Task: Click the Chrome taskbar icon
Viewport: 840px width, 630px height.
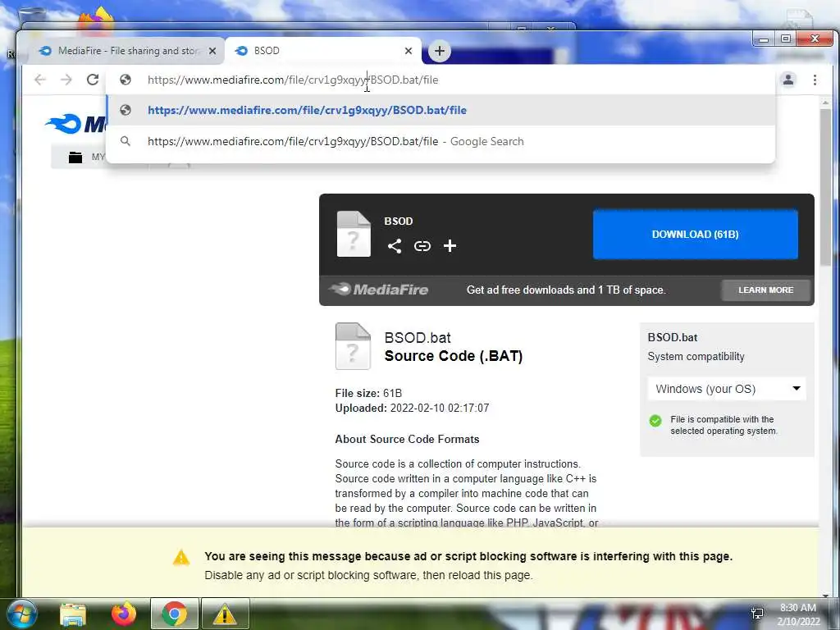Action: tap(175, 614)
